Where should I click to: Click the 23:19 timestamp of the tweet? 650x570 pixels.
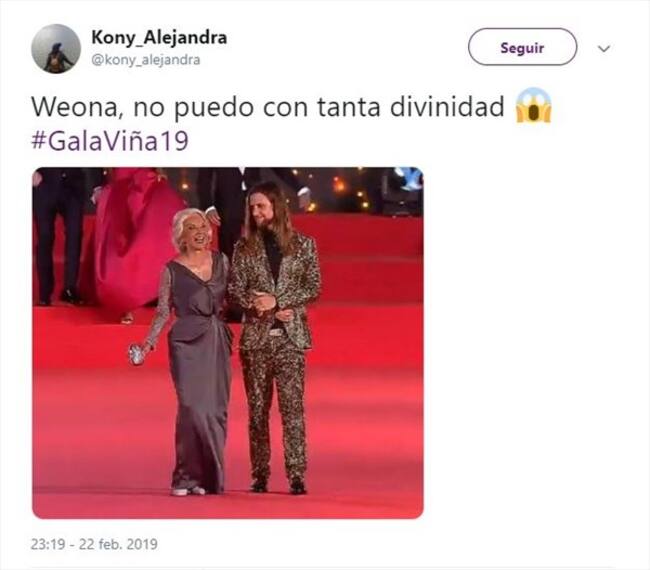(x=48, y=544)
